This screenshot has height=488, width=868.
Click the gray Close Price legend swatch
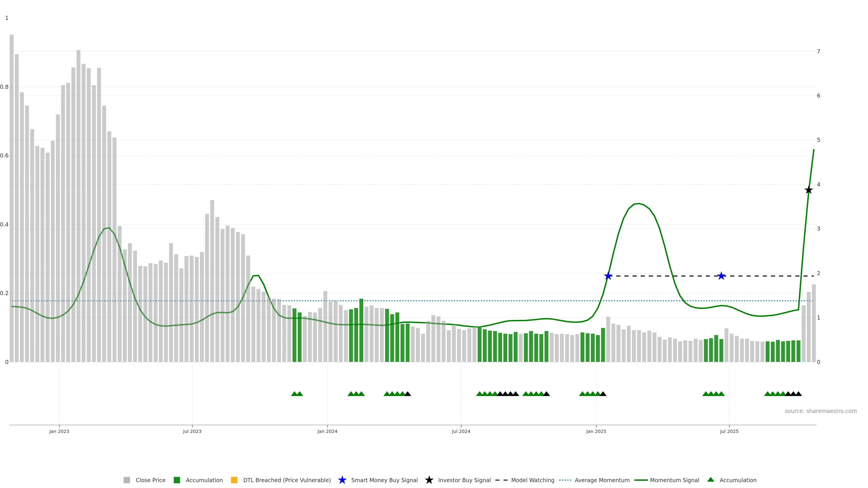coord(127,480)
